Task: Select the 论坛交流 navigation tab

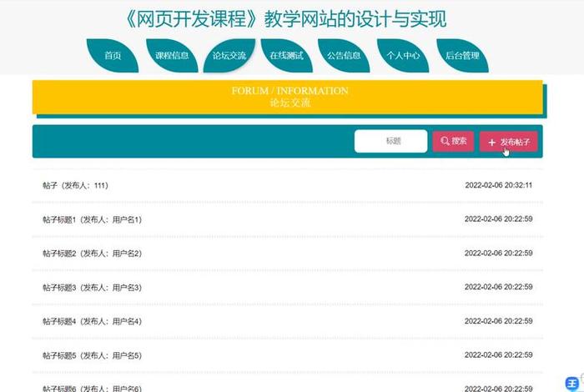Action: tap(229, 56)
